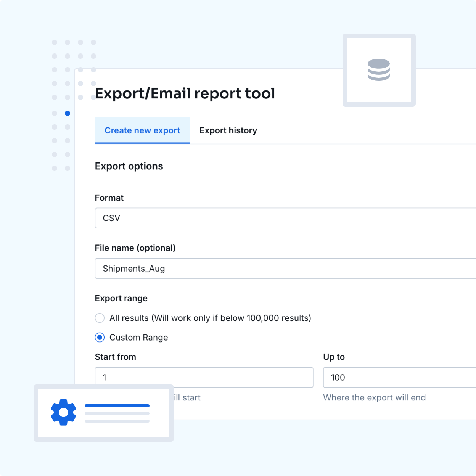This screenshot has width=476, height=476.
Task: Click the settings card in the bottom left corner
Action: click(103, 413)
